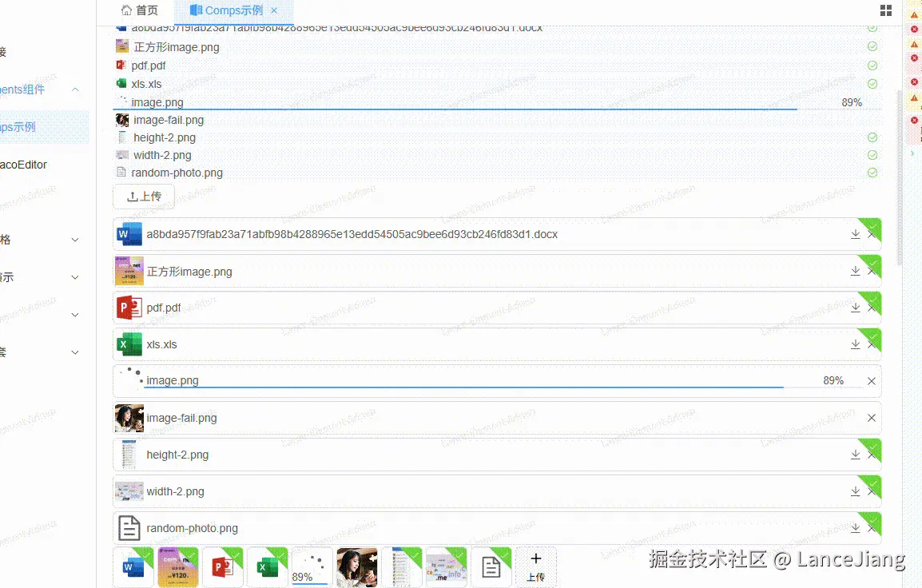Download random-photo.png using its download icon
Viewport: 922px width, 588px height.
coord(855,528)
